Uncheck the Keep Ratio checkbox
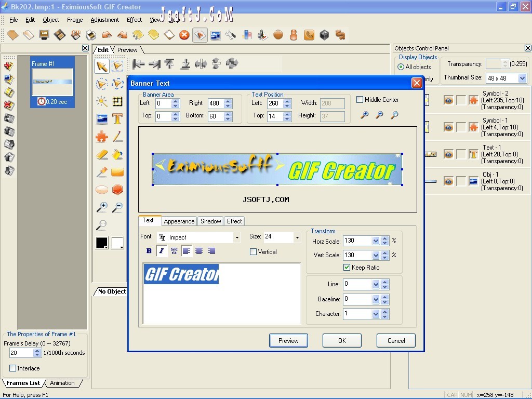 pos(347,268)
